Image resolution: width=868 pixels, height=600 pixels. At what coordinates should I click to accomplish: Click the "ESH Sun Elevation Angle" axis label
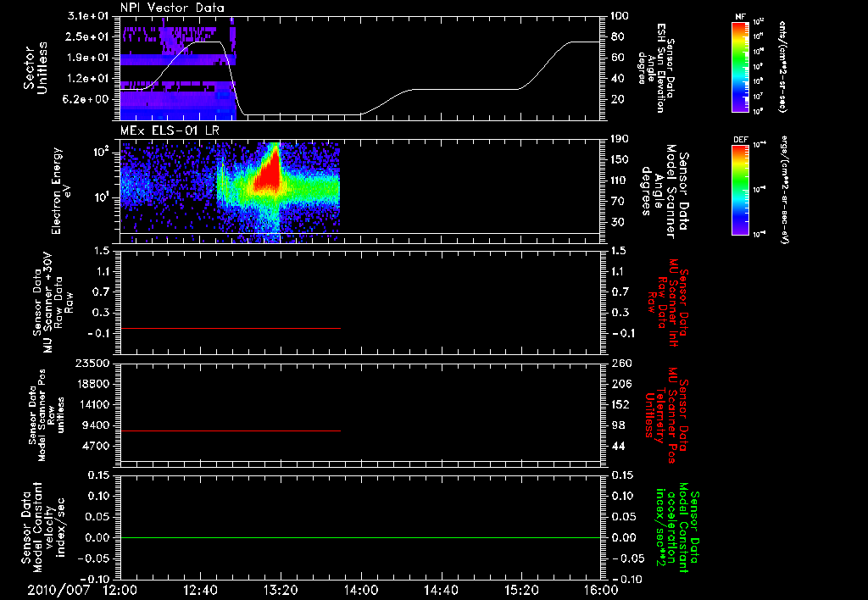657,68
